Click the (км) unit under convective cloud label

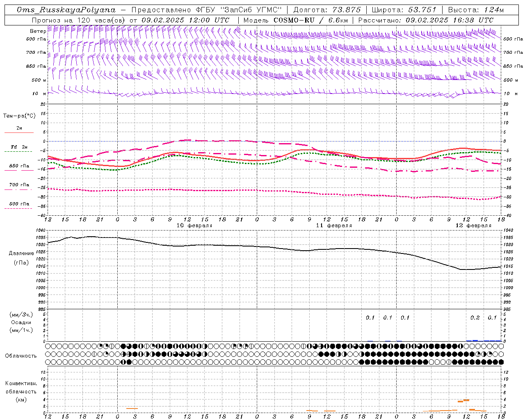[21, 399]
